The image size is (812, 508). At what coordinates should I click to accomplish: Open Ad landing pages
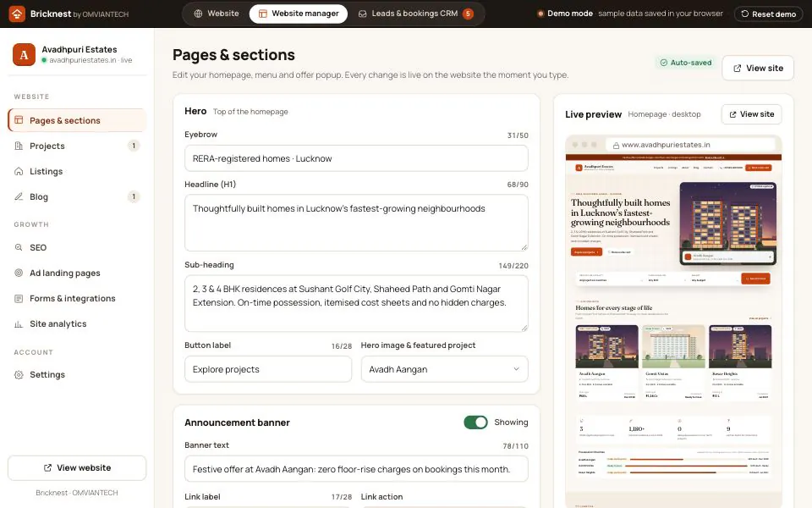(x=77, y=273)
